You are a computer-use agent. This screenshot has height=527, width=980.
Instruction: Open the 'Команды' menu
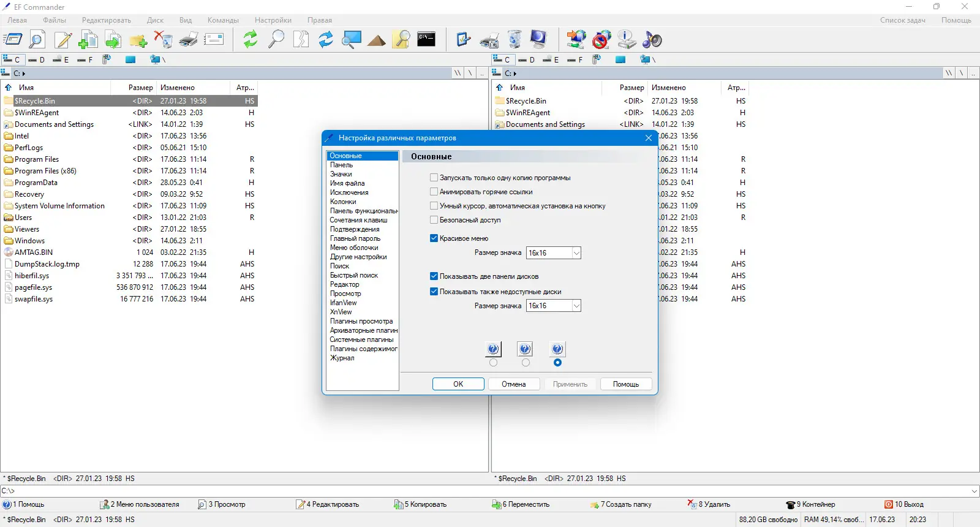click(223, 20)
